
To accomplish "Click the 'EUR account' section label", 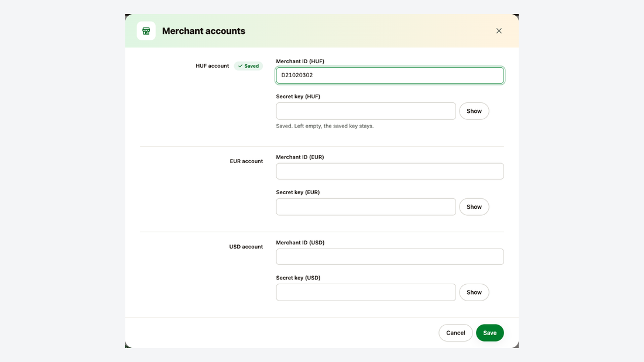I will click(246, 161).
